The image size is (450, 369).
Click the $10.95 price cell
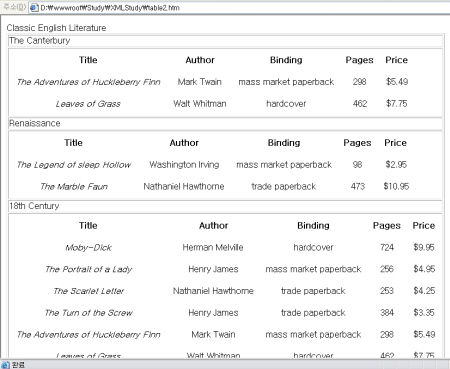pos(396,186)
